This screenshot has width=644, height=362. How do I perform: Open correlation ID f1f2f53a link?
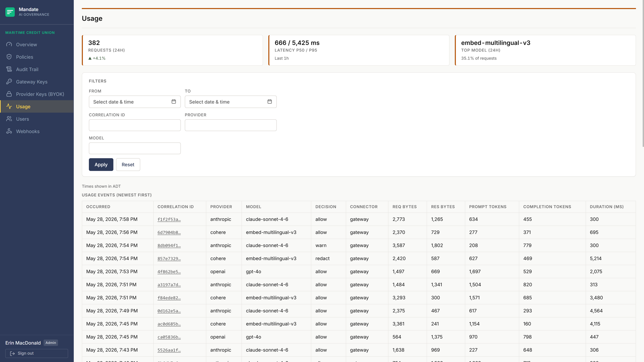(x=169, y=220)
